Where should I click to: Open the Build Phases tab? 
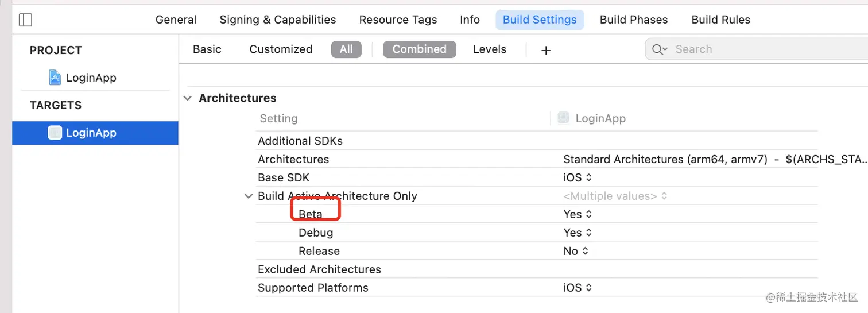pos(634,20)
